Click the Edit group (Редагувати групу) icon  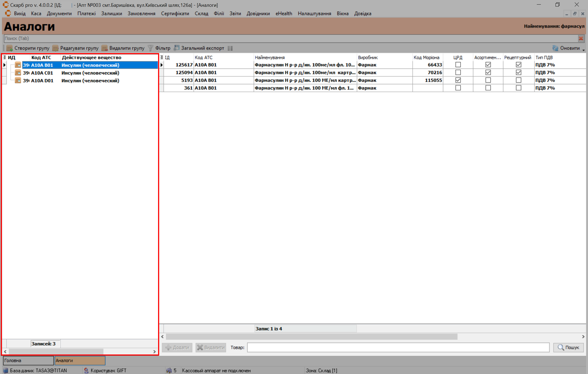click(55, 48)
